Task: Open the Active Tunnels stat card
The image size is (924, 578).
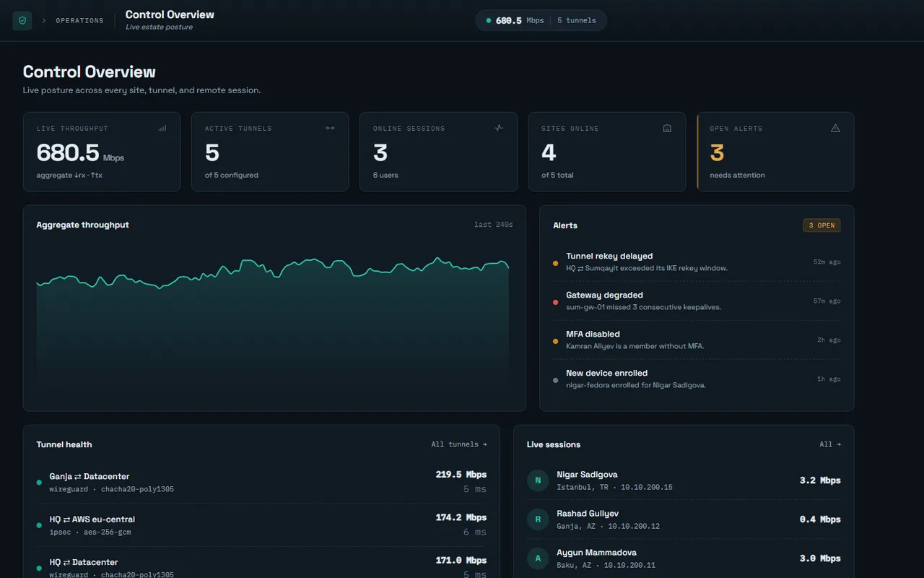Action: tap(270, 152)
